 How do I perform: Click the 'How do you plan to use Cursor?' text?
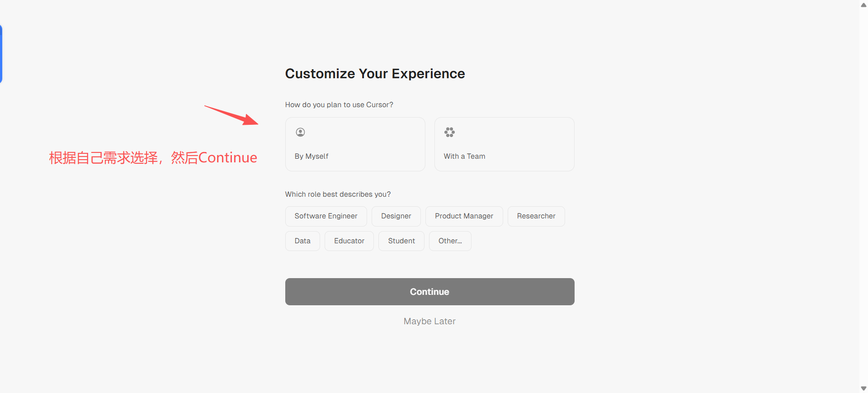tap(339, 105)
